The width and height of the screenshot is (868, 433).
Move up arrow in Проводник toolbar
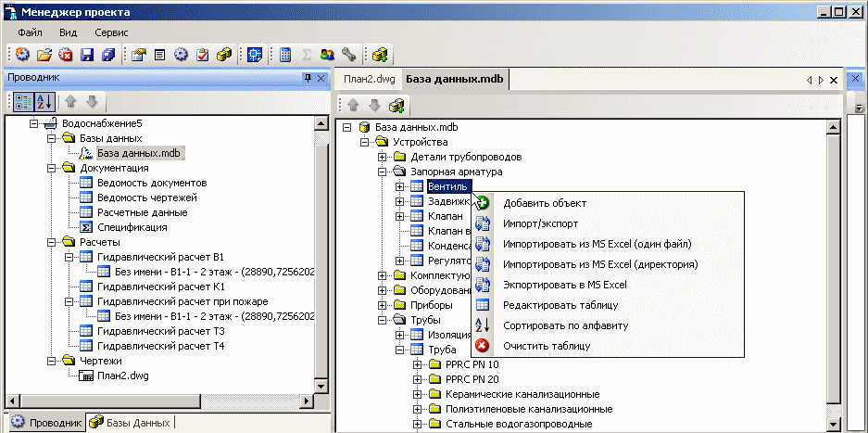[x=70, y=101]
